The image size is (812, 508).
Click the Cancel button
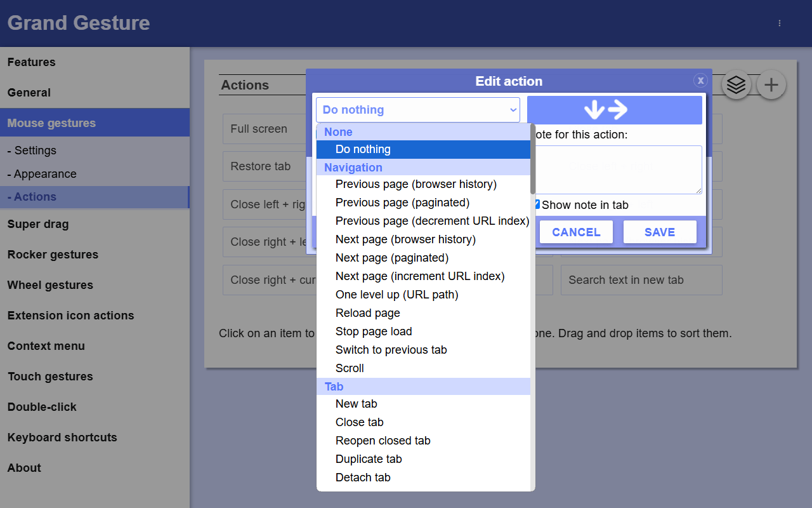[x=576, y=232]
